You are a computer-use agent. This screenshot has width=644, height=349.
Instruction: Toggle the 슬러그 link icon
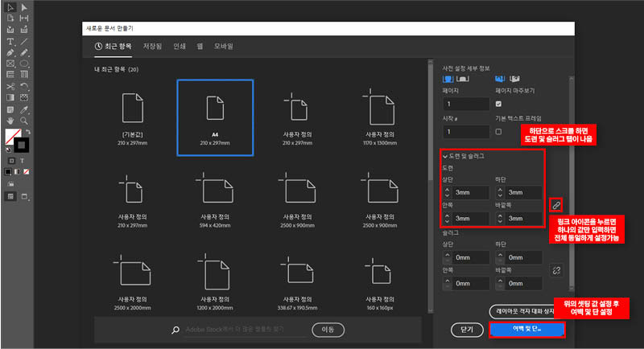(x=556, y=270)
